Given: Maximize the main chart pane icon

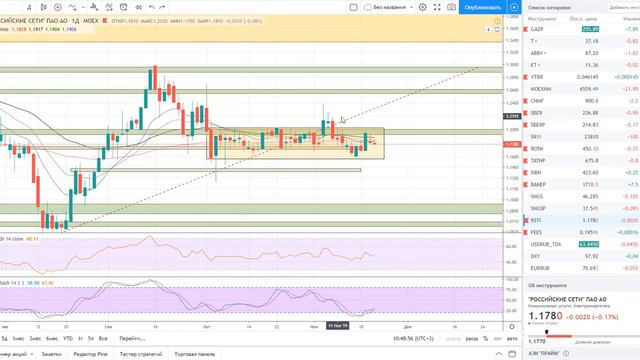Looking at the screenshot, I should pos(497,29).
